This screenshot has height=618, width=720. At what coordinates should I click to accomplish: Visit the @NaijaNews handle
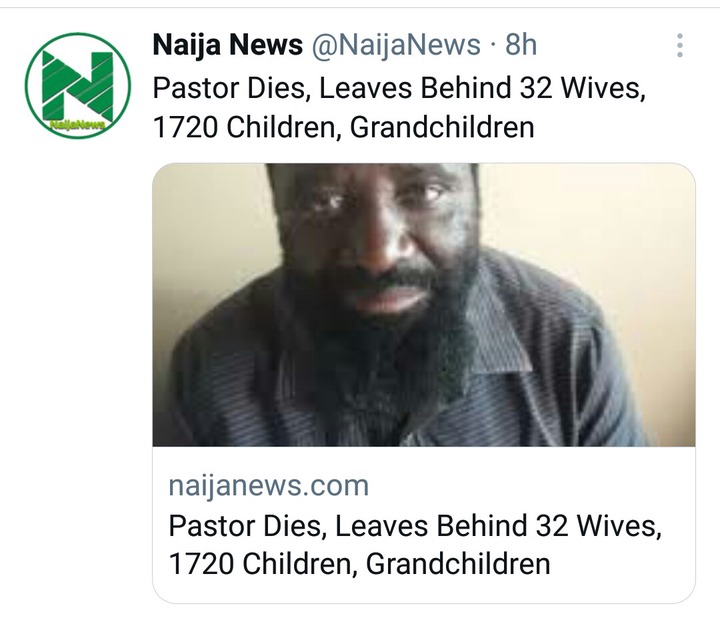point(396,45)
